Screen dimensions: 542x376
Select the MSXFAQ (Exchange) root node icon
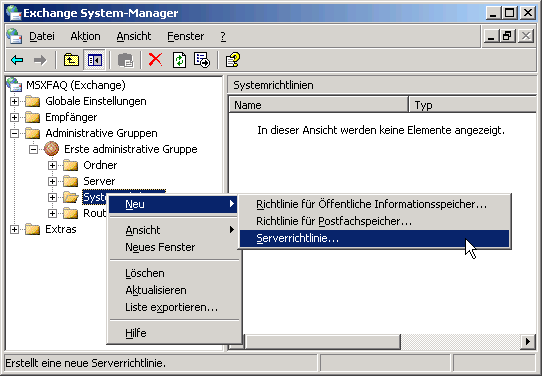point(14,85)
